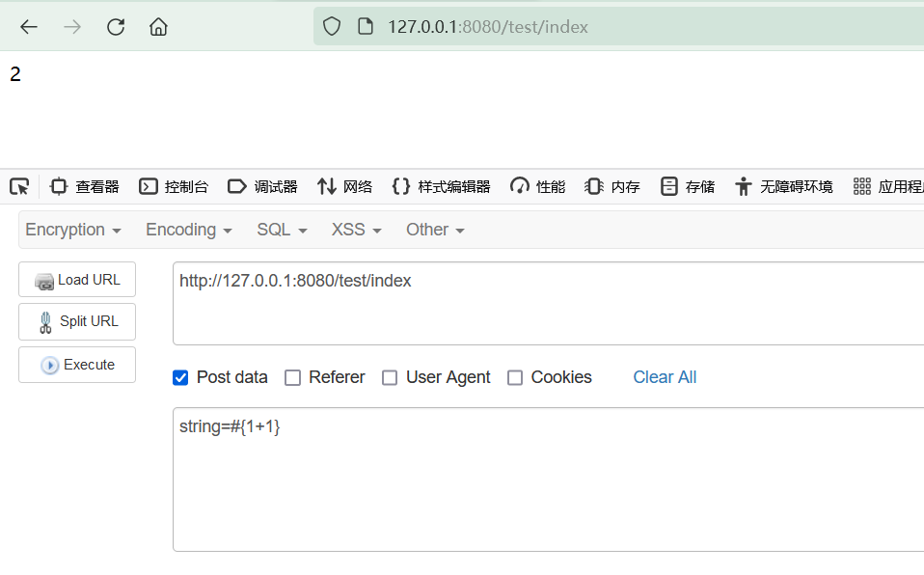
Task: Expand the Encryption dropdown
Action: (x=73, y=230)
